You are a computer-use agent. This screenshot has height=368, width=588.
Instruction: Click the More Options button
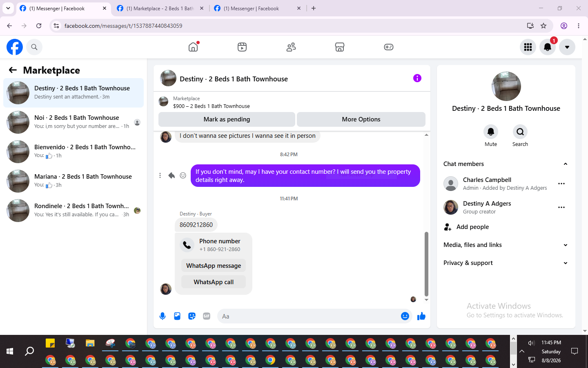[361, 119]
